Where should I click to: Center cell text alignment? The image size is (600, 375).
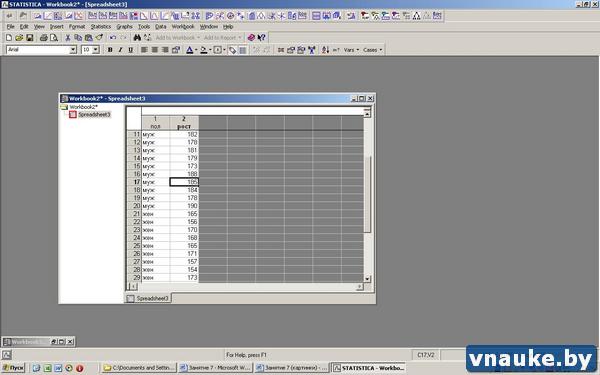point(155,50)
